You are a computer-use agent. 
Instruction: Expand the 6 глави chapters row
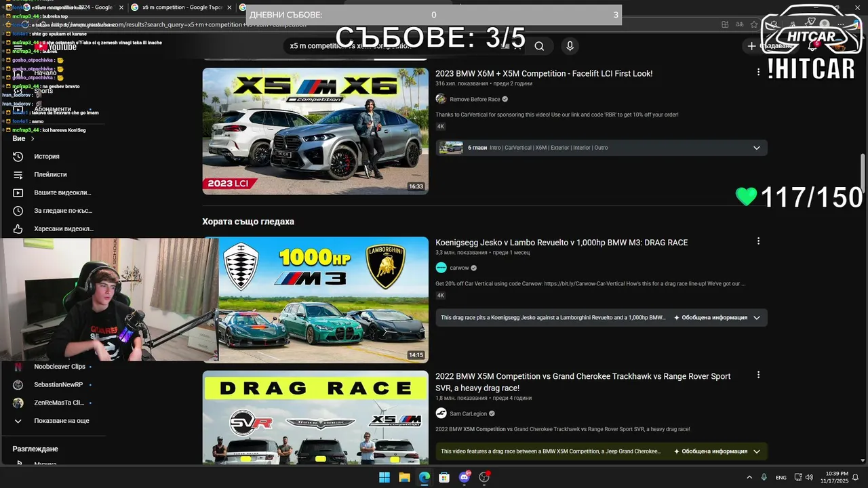(601, 148)
